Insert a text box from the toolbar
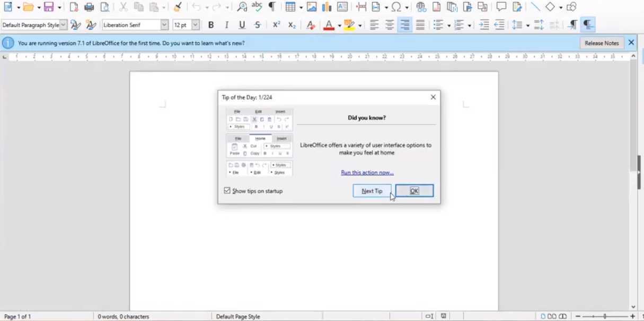 tap(342, 7)
